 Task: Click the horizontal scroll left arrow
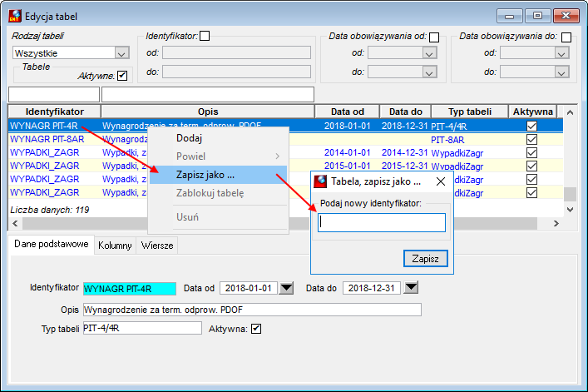pyautogui.click(x=15, y=224)
